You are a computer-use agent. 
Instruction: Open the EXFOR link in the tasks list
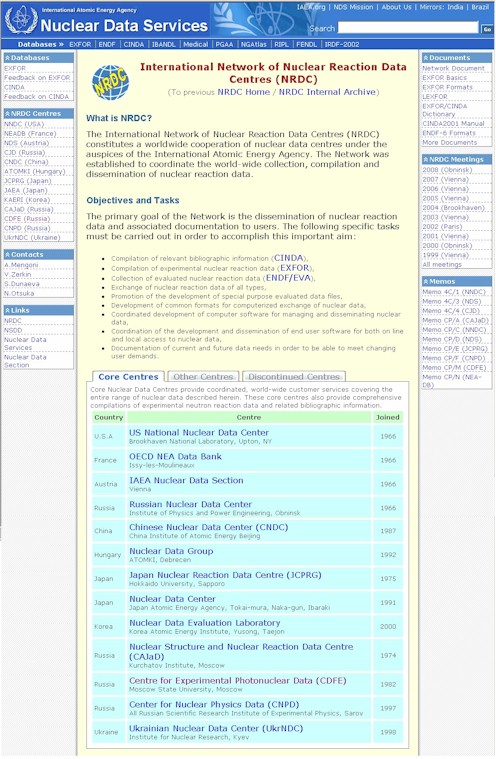(295, 268)
